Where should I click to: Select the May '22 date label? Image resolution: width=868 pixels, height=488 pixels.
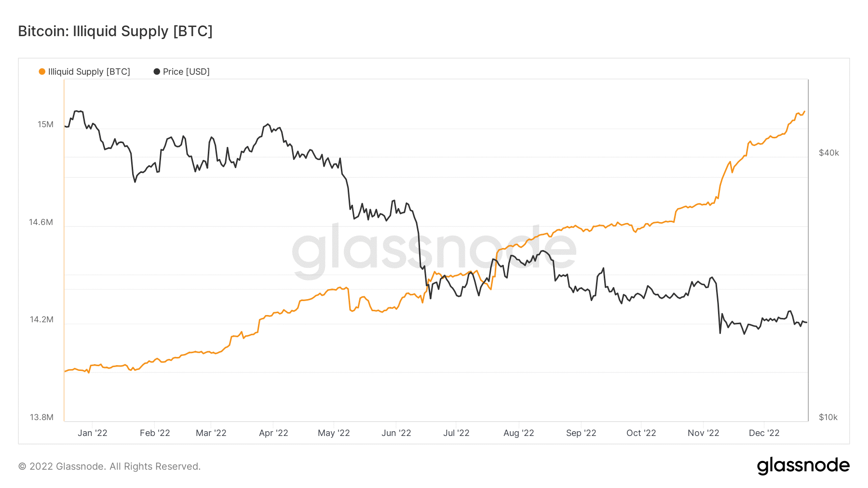coord(334,433)
